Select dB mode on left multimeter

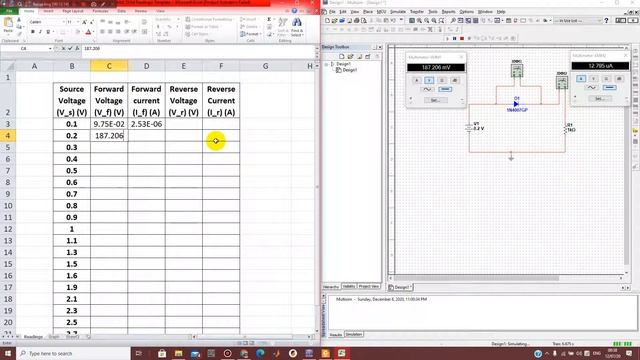pyautogui.click(x=455, y=80)
